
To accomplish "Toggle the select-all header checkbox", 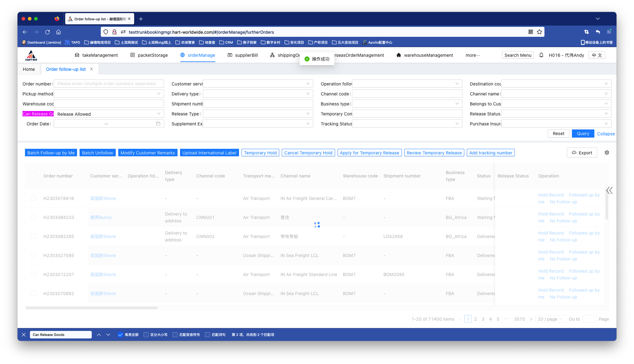I will pyautogui.click(x=33, y=176).
